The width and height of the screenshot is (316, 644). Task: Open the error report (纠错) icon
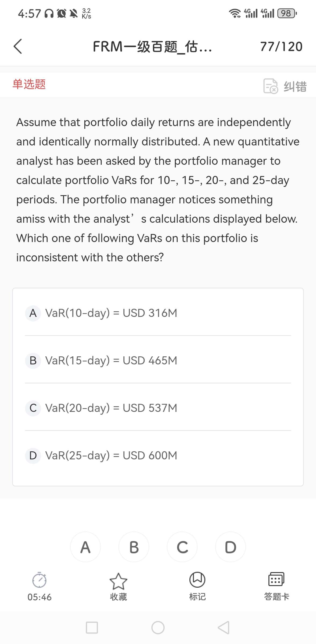pyautogui.click(x=271, y=86)
